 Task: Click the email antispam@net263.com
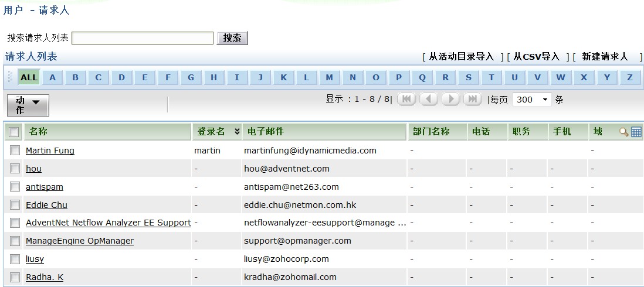pos(291,186)
